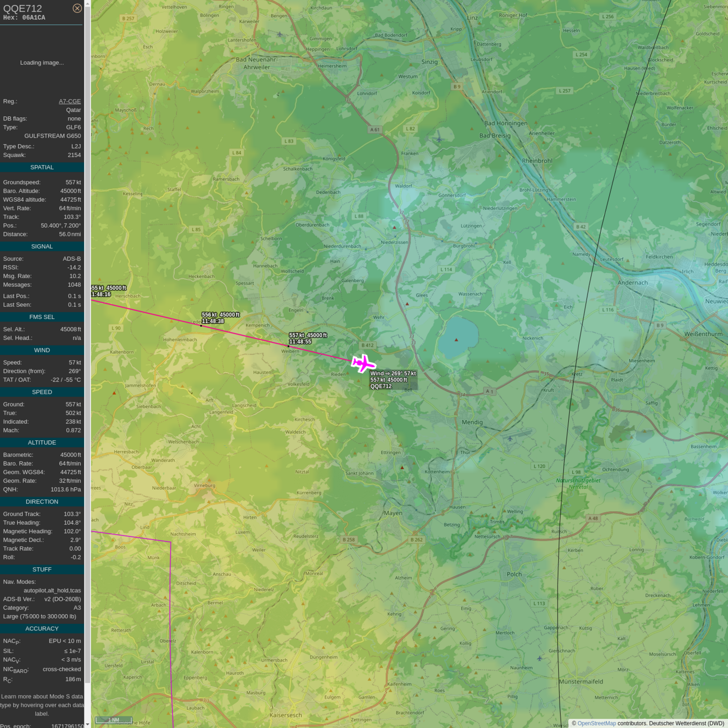The height and width of the screenshot is (728, 728).
Task: Click the airfield icon near Bengen
Action: click(280, 34)
